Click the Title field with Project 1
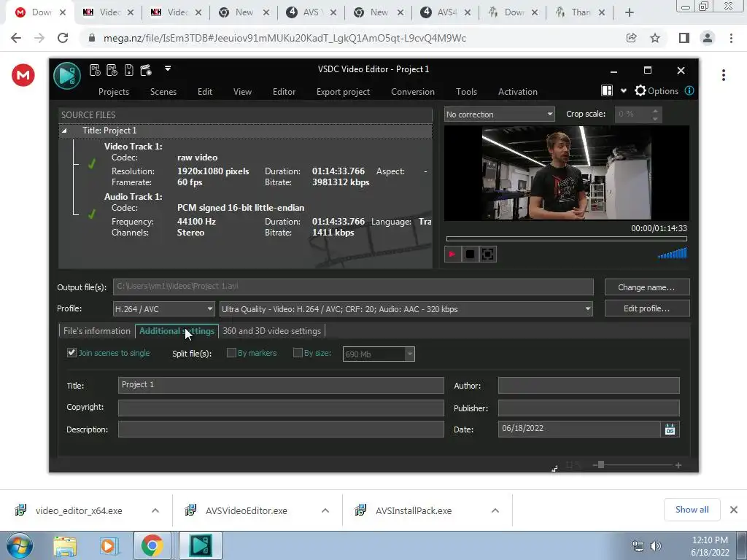The width and height of the screenshot is (747, 560). coord(281,385)
